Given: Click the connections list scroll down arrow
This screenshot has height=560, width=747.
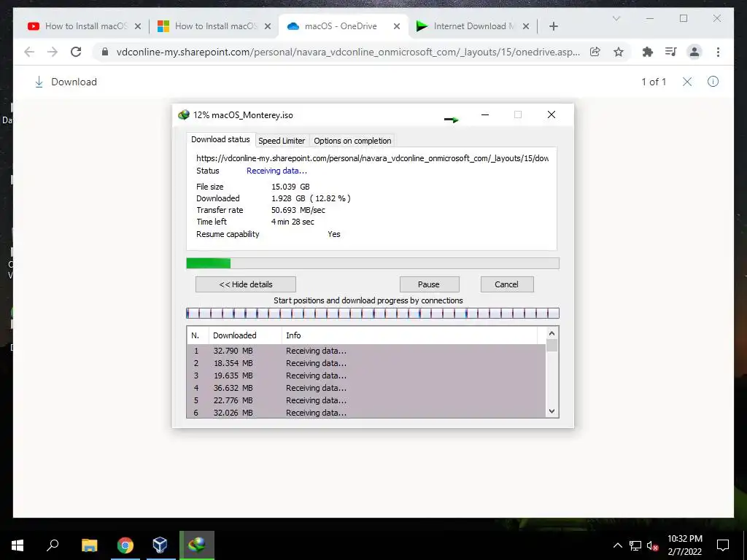Looking at the screenshot, I should click(x=552, y=411).
